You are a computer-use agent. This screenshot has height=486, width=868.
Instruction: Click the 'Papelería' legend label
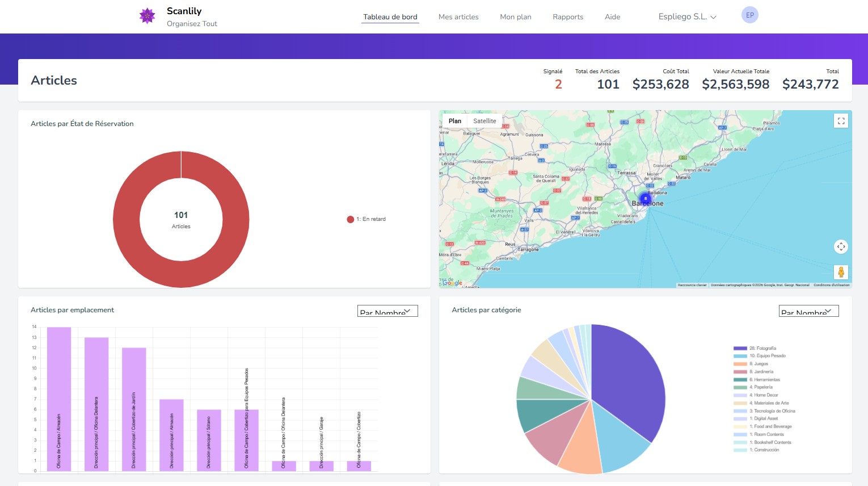click(761, 387)
